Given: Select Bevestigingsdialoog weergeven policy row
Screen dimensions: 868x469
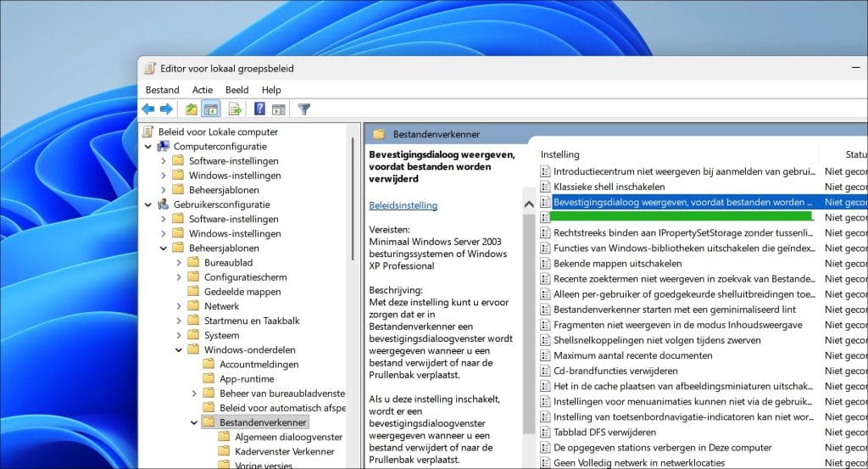Looking at the screenshot, I should 682,202.
